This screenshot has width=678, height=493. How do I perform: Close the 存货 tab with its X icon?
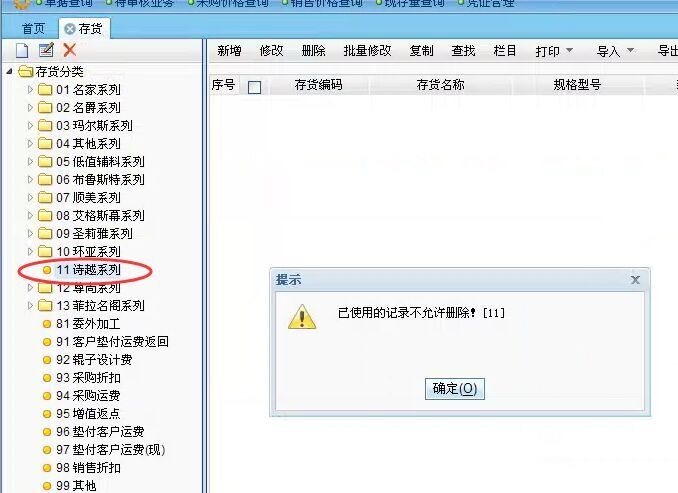70,29
